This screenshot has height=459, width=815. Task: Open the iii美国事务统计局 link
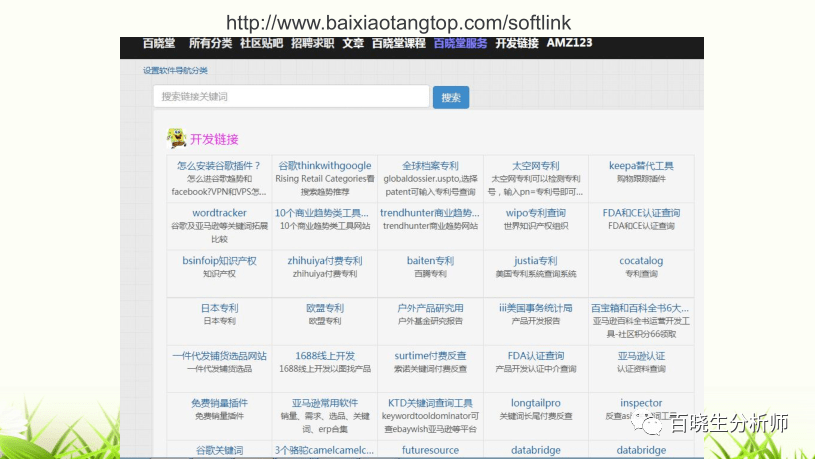[535, 308]
